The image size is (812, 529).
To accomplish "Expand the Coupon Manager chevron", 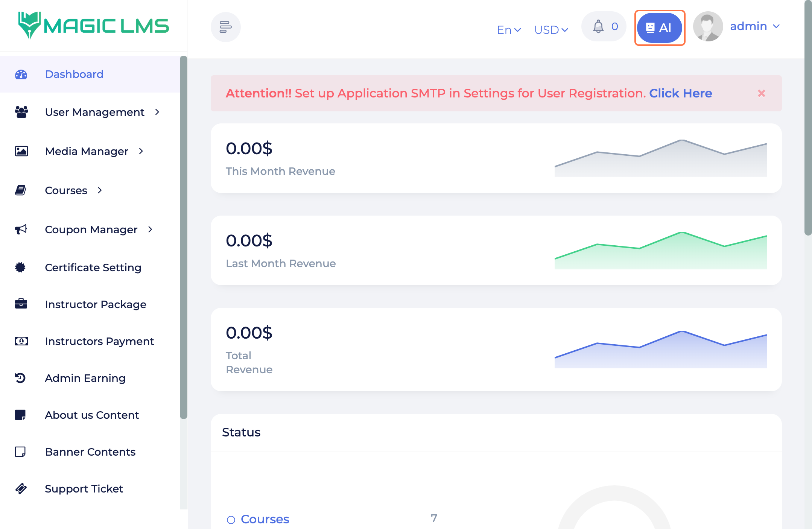I will click(x=150, y=230).
